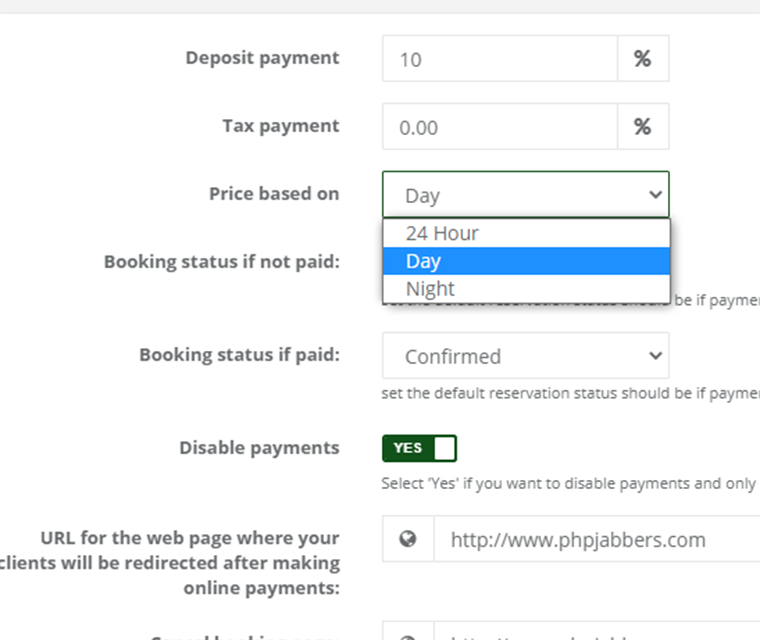Click the Disable payments label
This screenshot has height=640, width=760.
(x=259, y=448)
